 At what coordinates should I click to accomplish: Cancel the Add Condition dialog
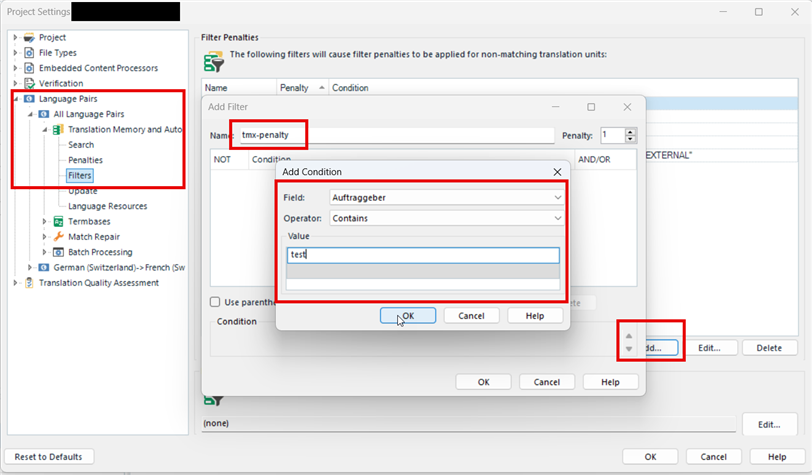(x=471, y=316)
